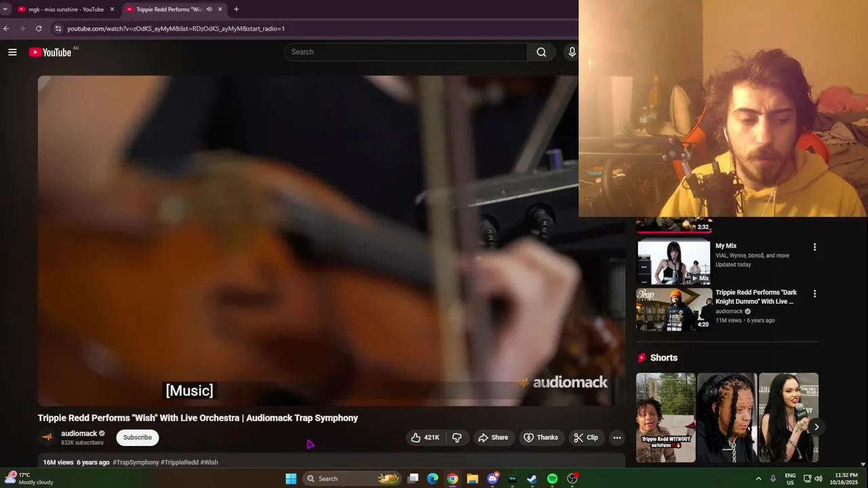Open Discord from taskbar
Viewport: 868px width, 488px height.
pos(493,479)
